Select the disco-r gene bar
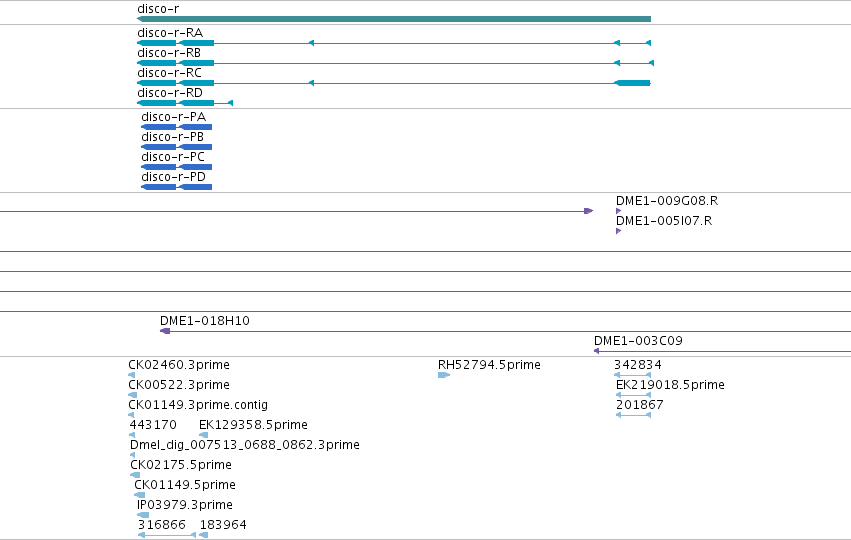 tap(394, 19)
